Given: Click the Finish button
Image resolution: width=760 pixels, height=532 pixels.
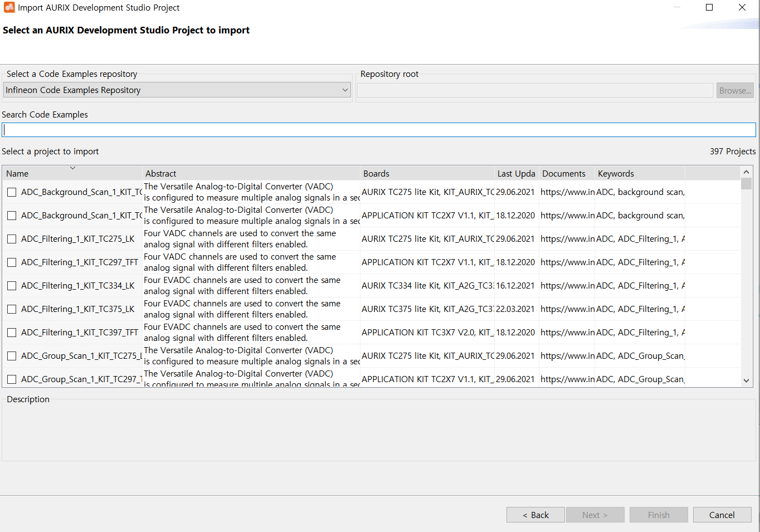Looking at the screenshot, I should [x=659, y=515].
